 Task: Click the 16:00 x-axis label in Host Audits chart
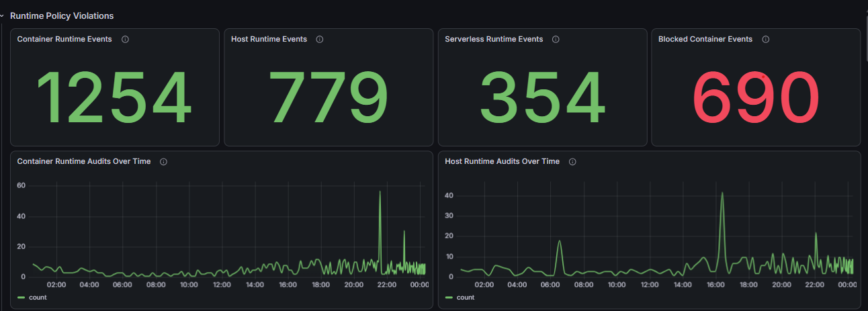click(x=715, y=284)
